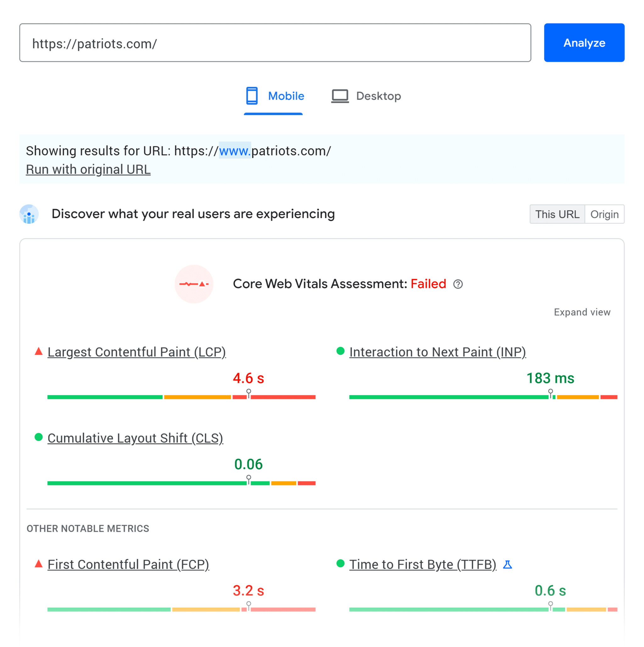Switch to the Mobile tab
The image size is (644, 647).
pos(275,96)
